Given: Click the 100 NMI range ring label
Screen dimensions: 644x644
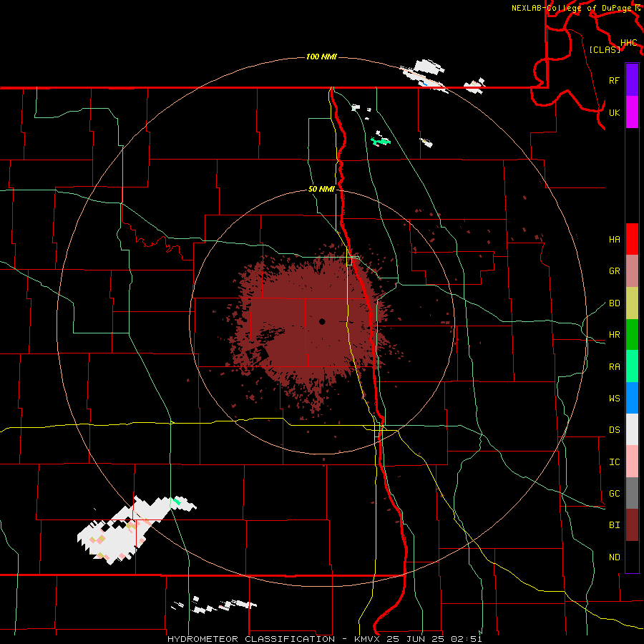Looking at the screenshot, I should pyautogui.click(x=321, y=57).
